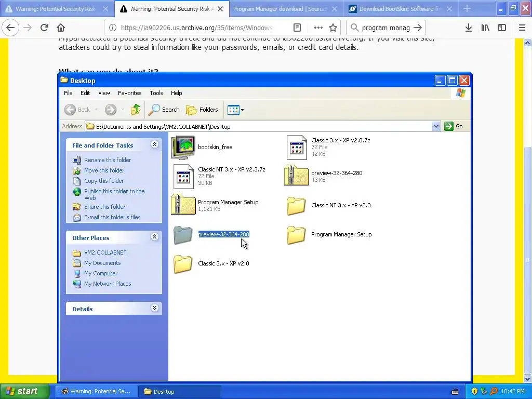The image size is (532, 399).
Task: Click Rename this folder link
Action: [x=107, y=160]
